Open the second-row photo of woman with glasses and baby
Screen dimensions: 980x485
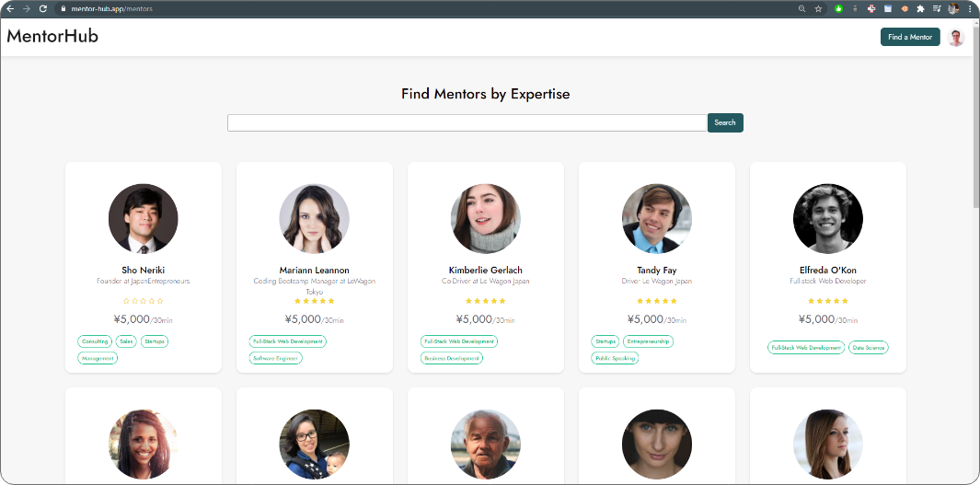click(x=315, y=444)
